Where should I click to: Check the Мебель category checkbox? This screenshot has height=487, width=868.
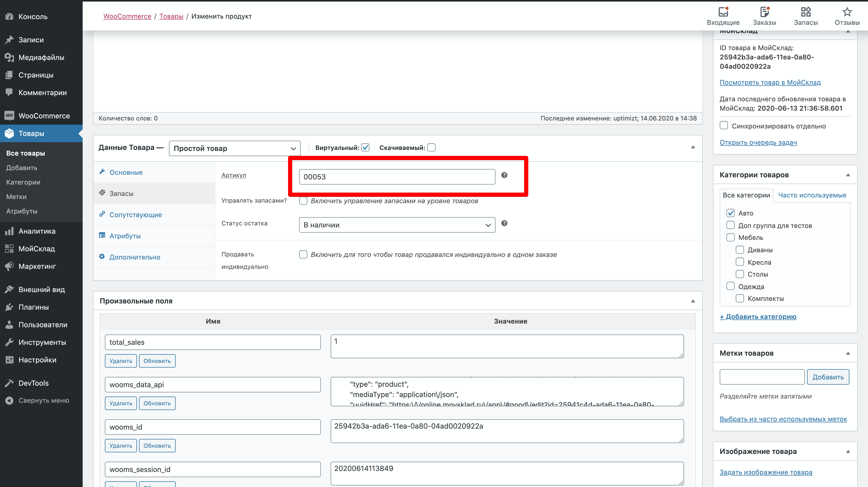pyautogui.click(x=730, y=238)
